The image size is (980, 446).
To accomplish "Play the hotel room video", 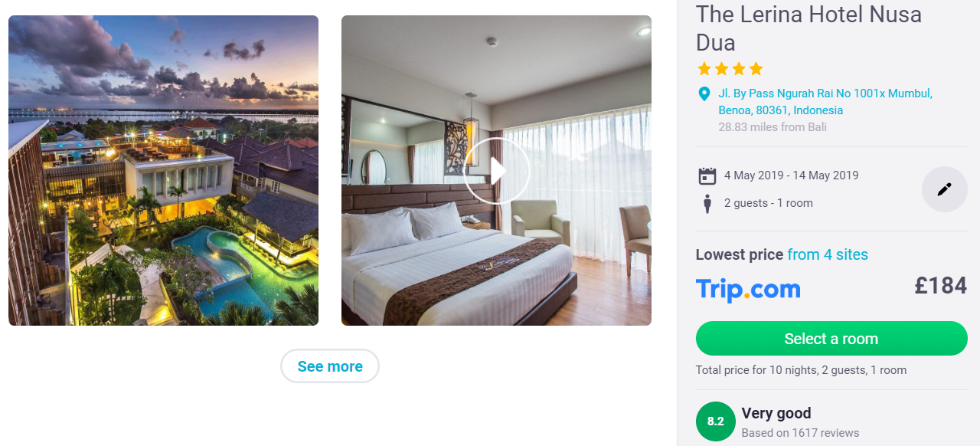I will pyautogui.click(x=497, y=171).
